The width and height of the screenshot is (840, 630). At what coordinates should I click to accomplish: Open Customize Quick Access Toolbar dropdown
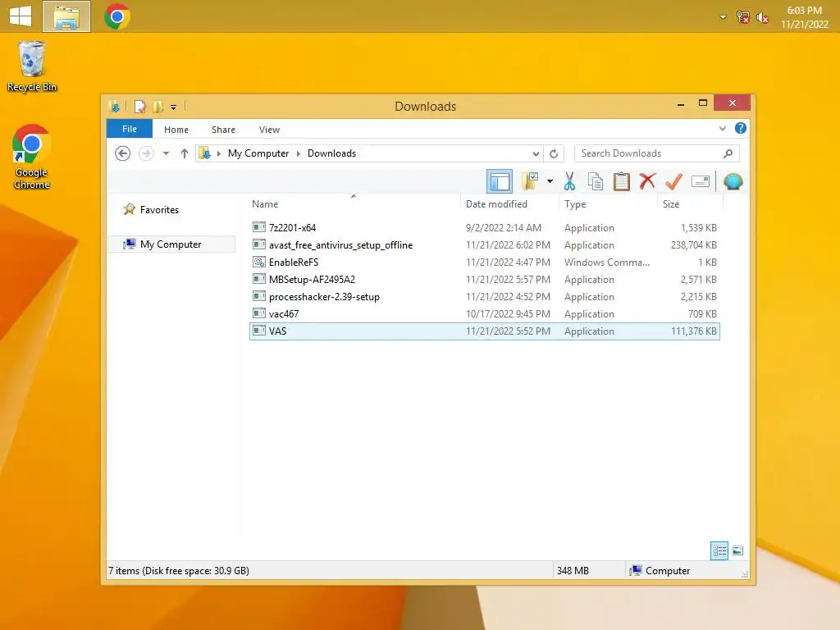(x=174, y=107)
